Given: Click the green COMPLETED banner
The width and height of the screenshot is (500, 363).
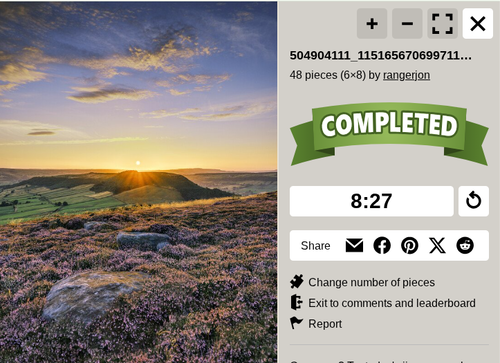Looking at the screenshot, I should pos(389,133).
